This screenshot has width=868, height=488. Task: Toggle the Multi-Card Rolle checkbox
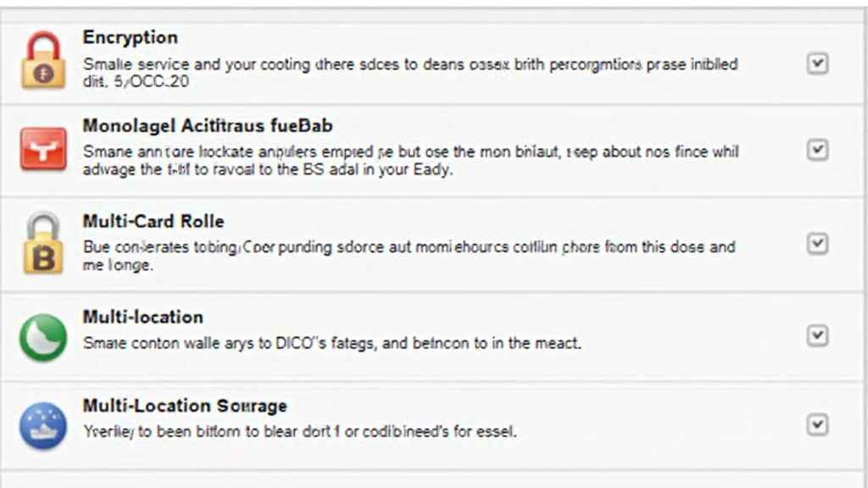pos(817,244)
